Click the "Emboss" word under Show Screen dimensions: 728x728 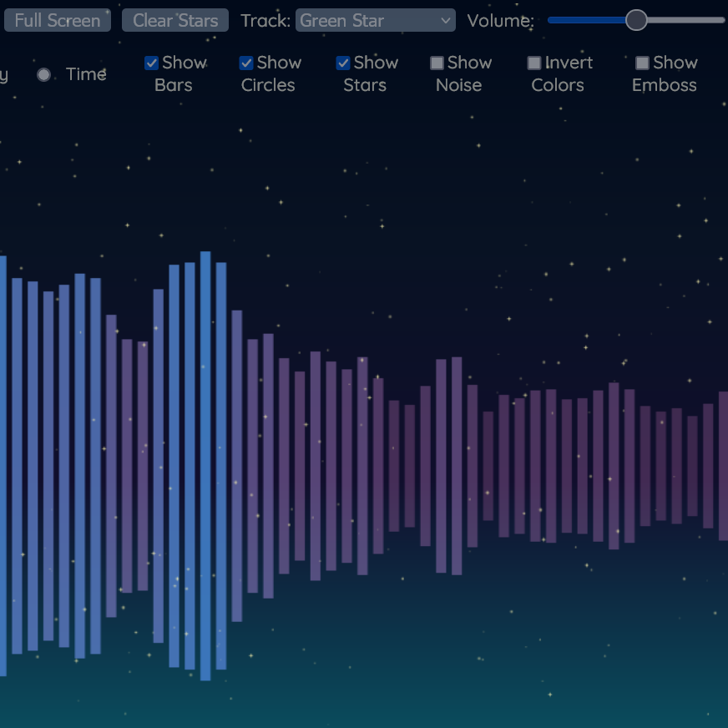(x=664, y=85)
